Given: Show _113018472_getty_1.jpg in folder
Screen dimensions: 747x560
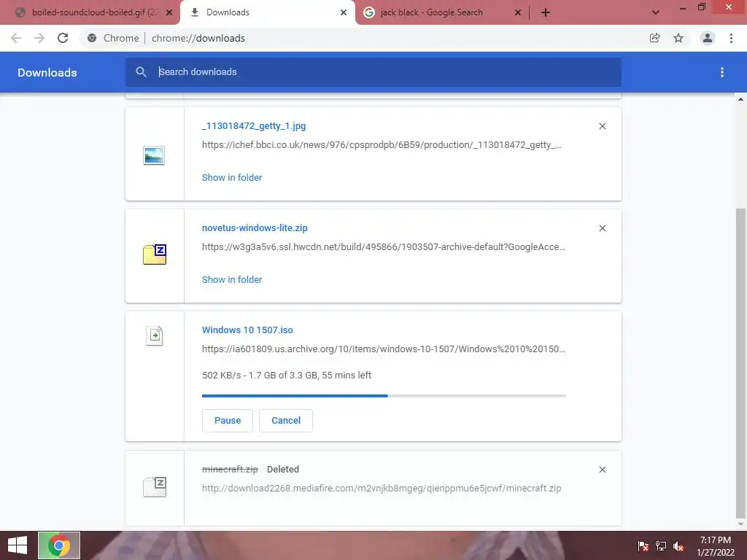Looking at the screenshot, I should point(232,178).
